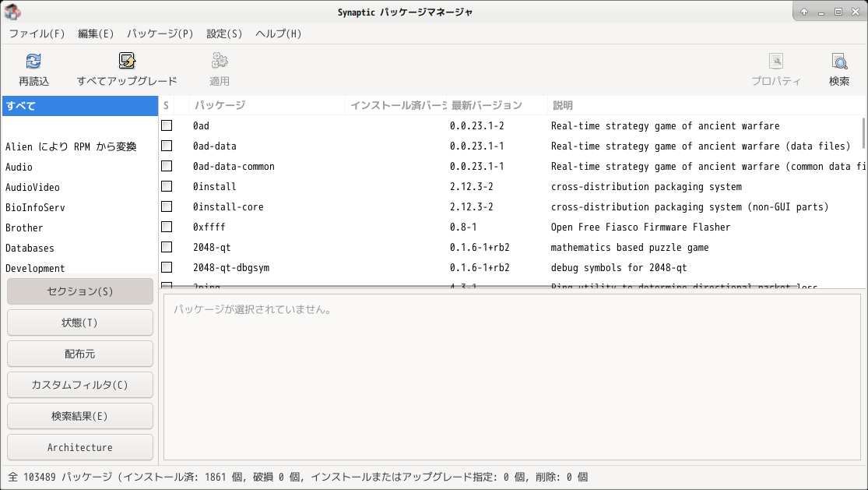
Task: Click the status bar package count text
Action: click(x=298, y=477)
